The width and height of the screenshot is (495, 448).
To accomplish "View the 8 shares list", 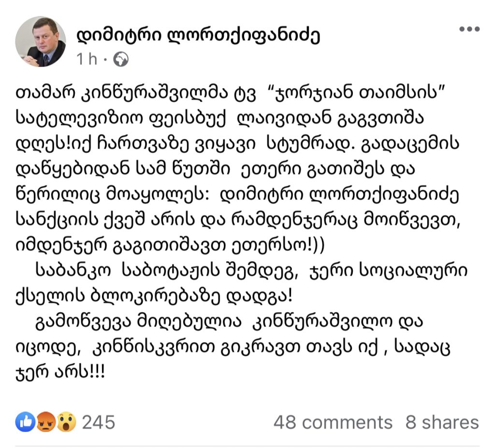I will point(442,422).
